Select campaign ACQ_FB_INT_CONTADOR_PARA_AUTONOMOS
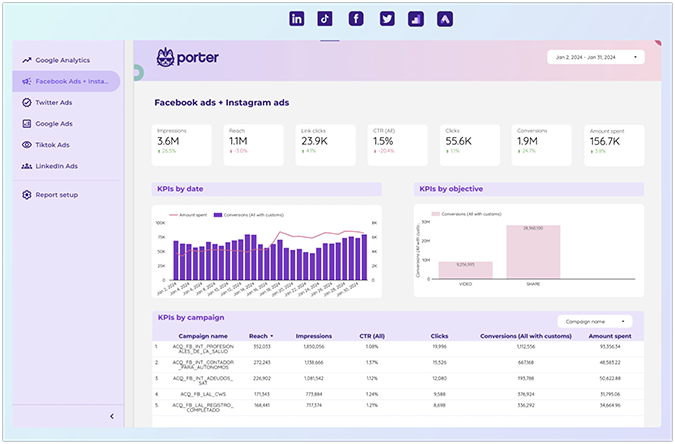The height and width of the screenshot is (444, 675). pos(203,365)
